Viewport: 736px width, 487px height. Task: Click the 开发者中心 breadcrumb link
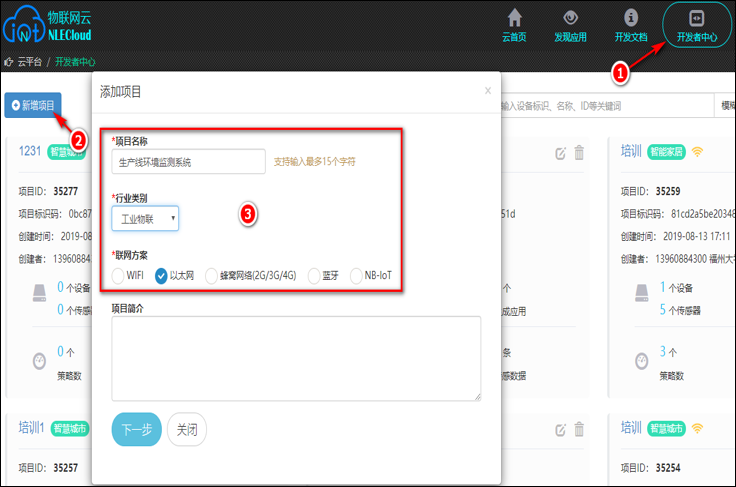point(75,62)
